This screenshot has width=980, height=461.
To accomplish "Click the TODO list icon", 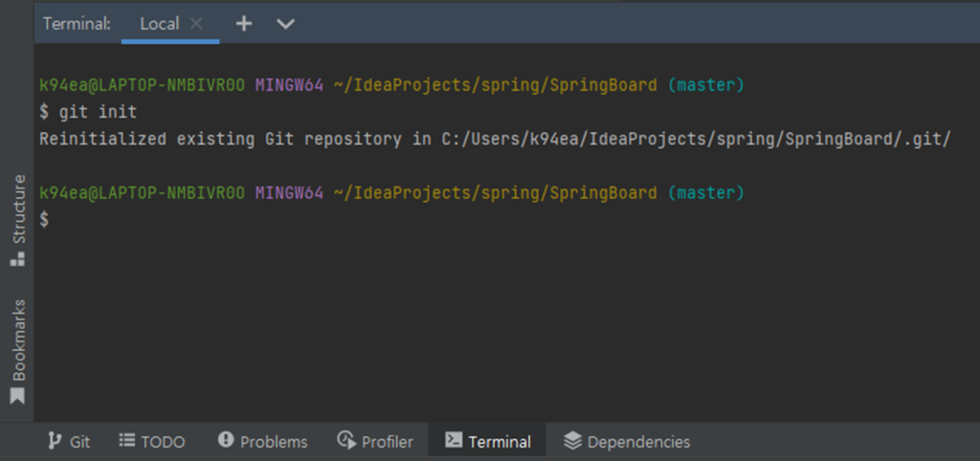I will tap(126, 441).
